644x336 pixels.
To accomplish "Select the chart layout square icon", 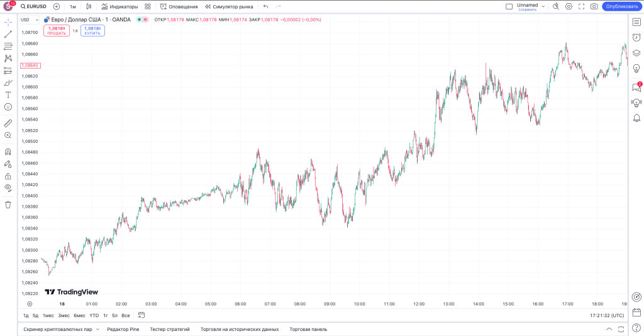I will pyautogui.click(x=509, y=6).
